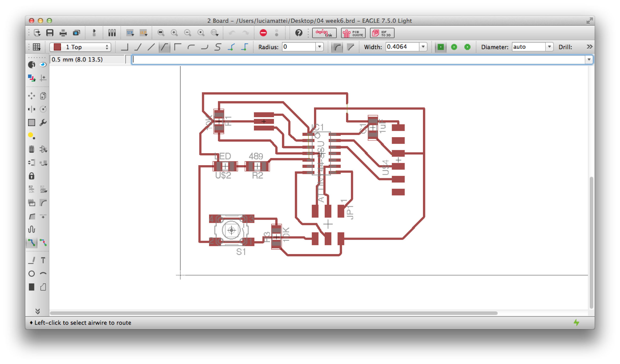
Task: Click the Zoom to fit icon
Action: click(161, 33)
